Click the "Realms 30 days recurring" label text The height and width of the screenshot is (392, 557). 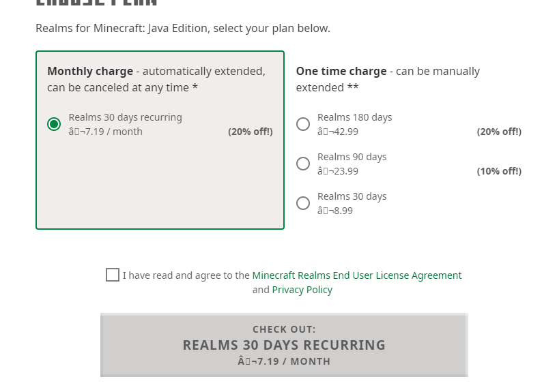pos(126,117)
